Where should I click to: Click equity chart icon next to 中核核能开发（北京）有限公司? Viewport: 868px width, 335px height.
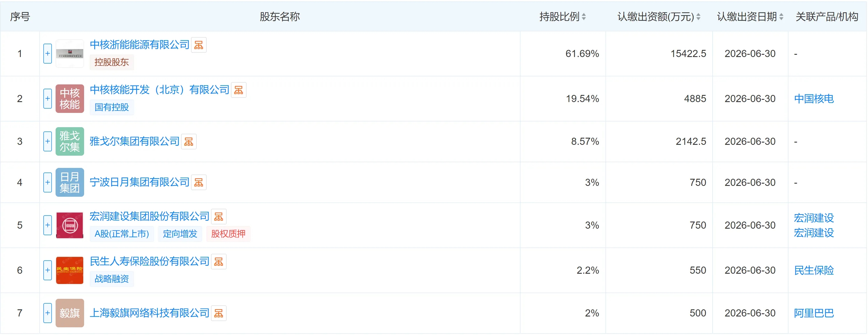pos(239,90)
